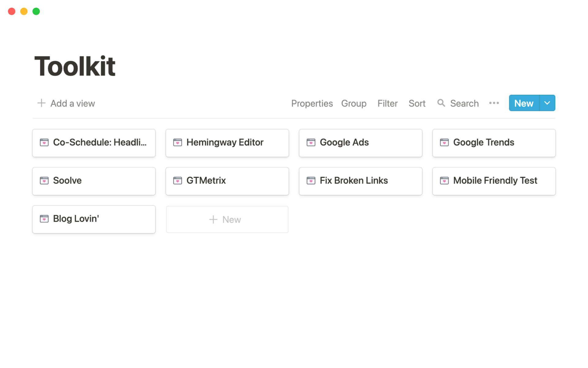Click the Toolkit page title
Image resolution: width=588 pixels, height=368 pixels.
[x=75, y=66]
